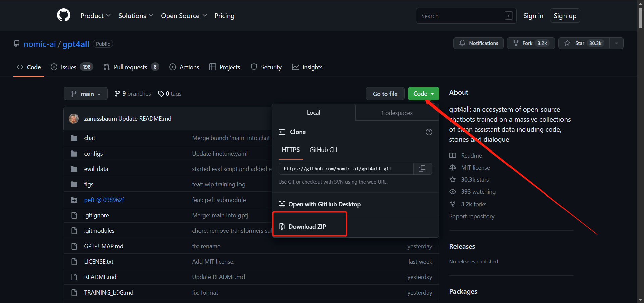Image resolution: width=644 pixels, height=303 pixels.
Task: Click the configs folder icon
Action: click(74, 154)
